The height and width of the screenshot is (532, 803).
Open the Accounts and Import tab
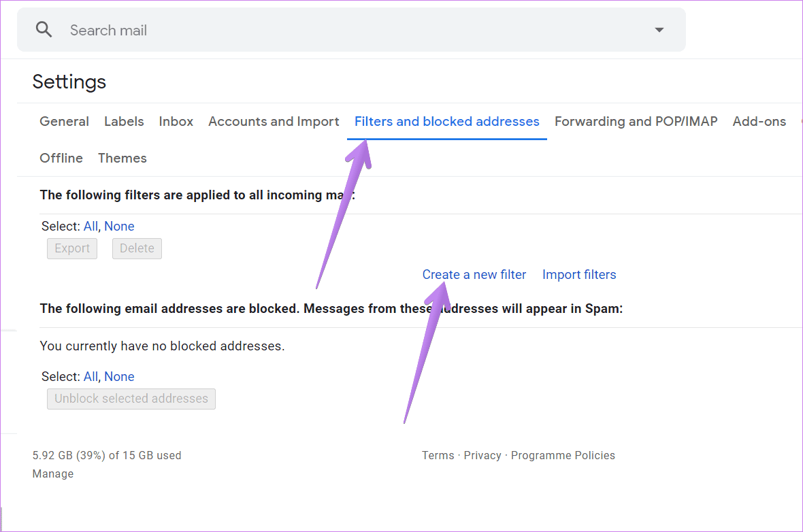click(274, 122)
